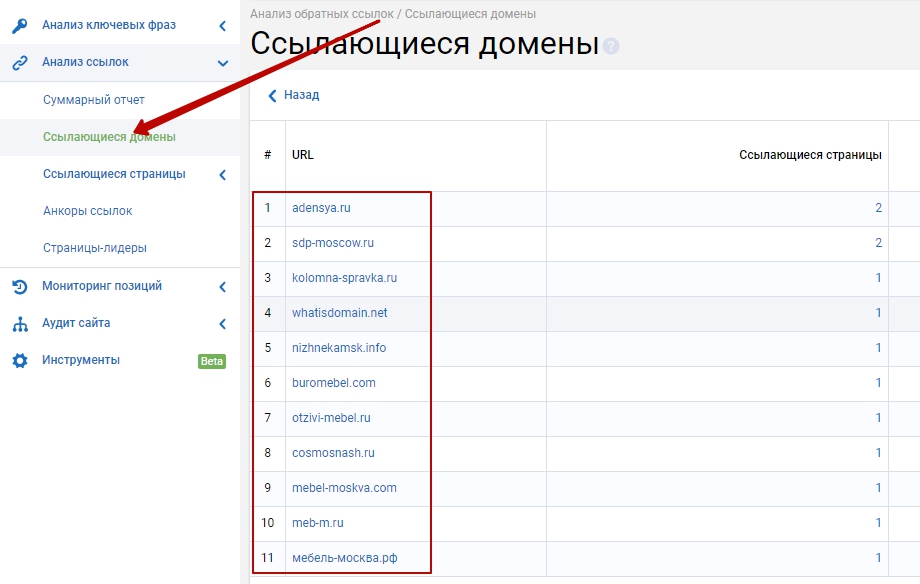Open Анкоры ссылок report
920x584 pixels.
(87, 211)
